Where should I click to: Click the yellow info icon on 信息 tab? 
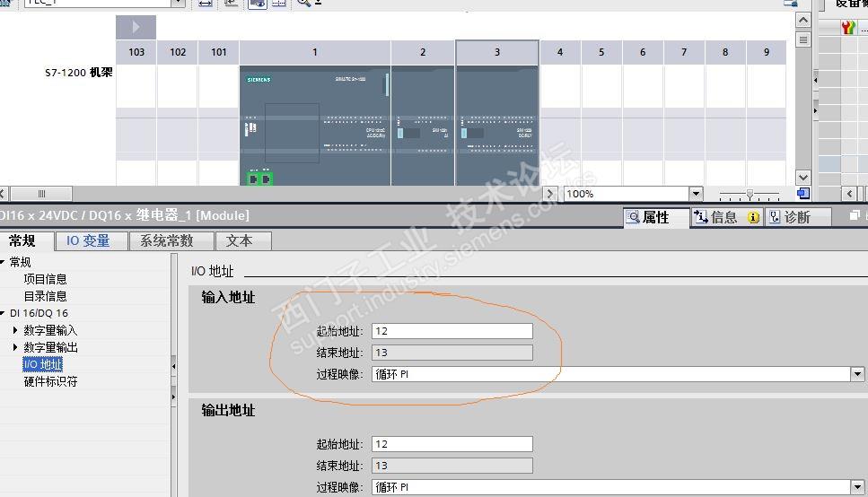coord(753,217)
